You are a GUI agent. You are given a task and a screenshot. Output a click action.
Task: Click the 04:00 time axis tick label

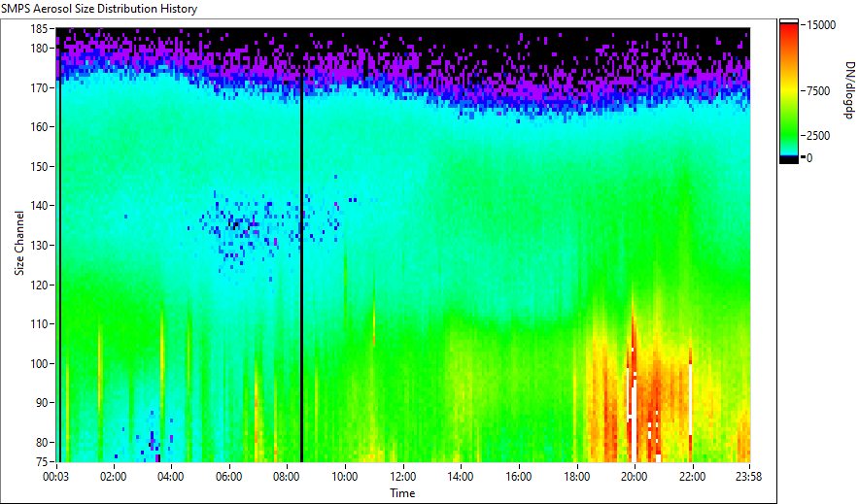tap(171, 477)
